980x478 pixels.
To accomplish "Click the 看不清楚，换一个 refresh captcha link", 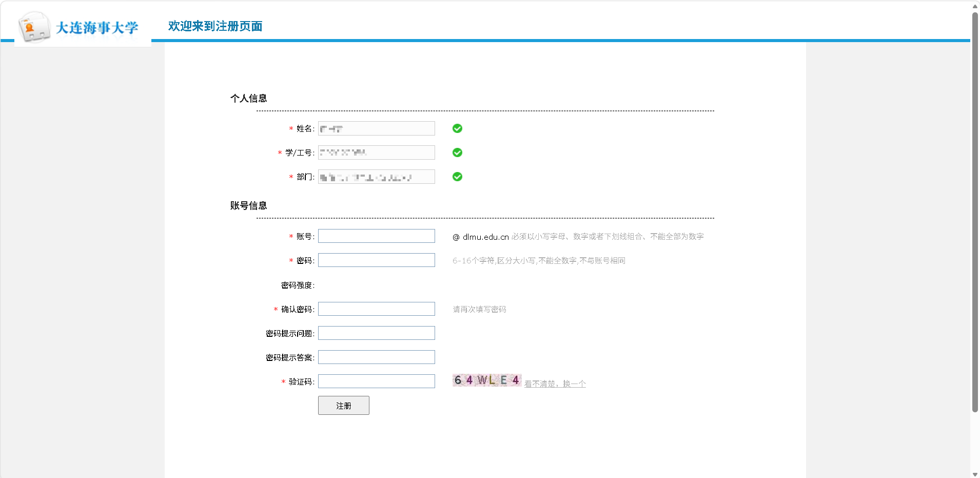I will pyautogui.click(x=555, y=384).
